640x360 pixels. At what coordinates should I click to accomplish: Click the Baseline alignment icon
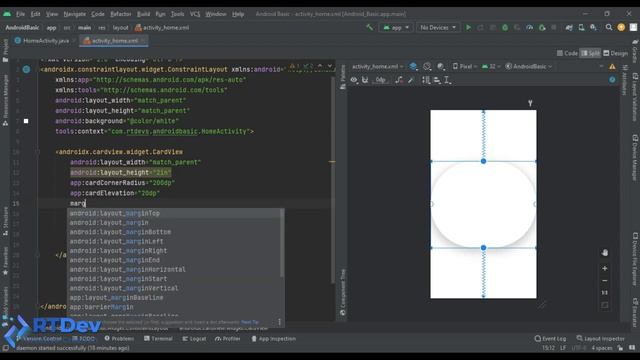(x=447, y=80)
